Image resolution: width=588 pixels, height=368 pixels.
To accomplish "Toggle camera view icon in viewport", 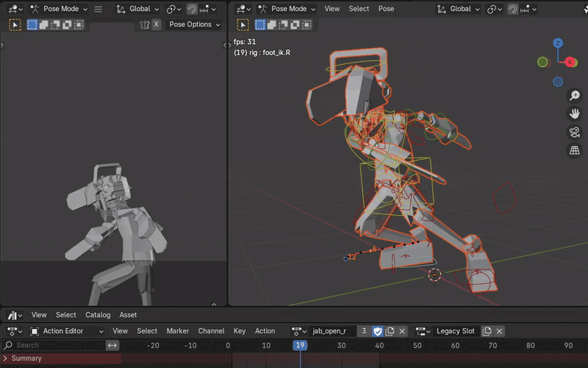I will [x=575, y=132].
